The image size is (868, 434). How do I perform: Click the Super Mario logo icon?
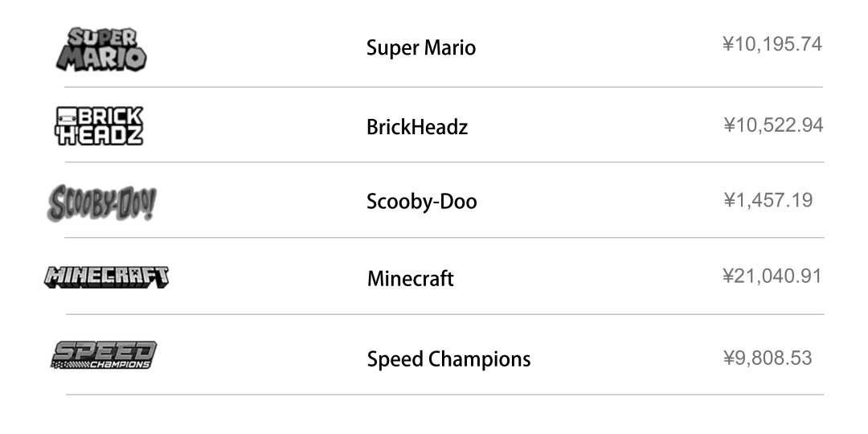point(101,50)
